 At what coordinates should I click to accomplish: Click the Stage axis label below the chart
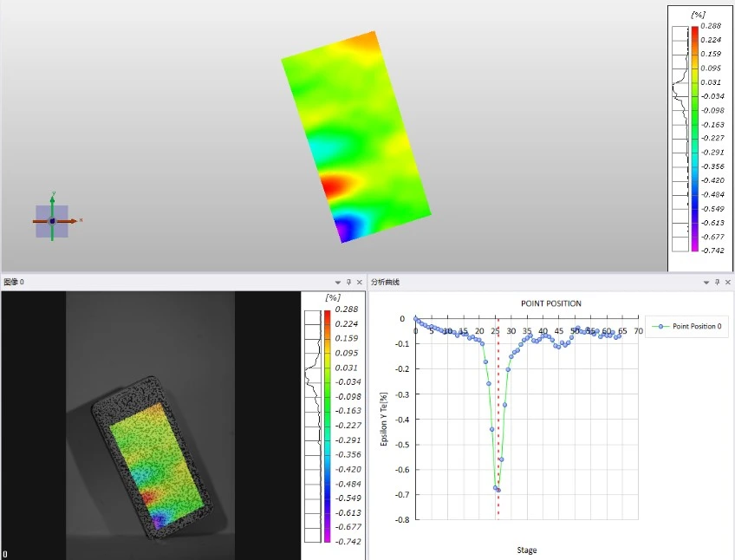tap(526, 550)
